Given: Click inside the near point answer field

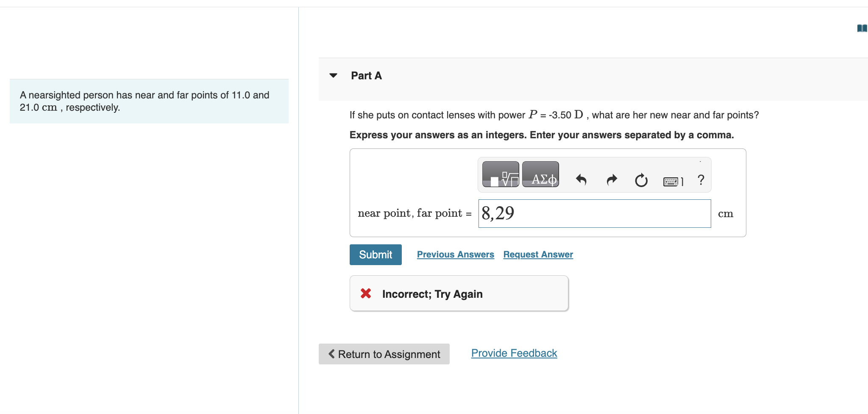Looking at the screenshot, I should click(593, 213).
